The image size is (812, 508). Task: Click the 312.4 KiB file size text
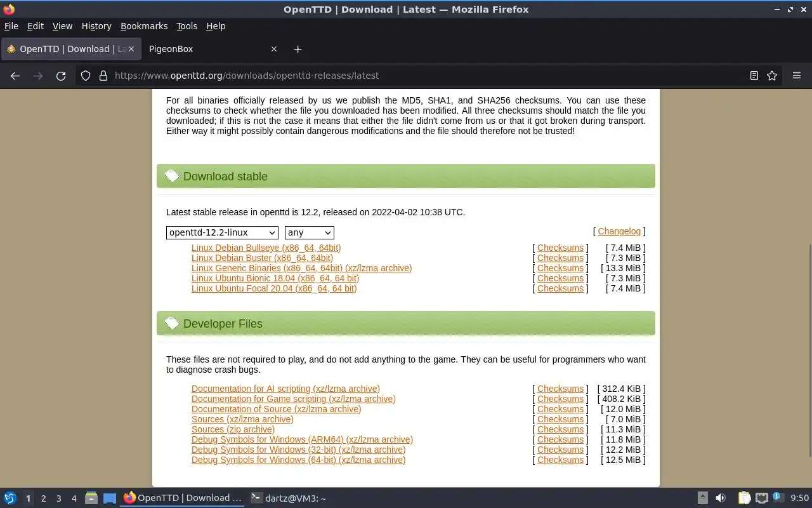621,389
